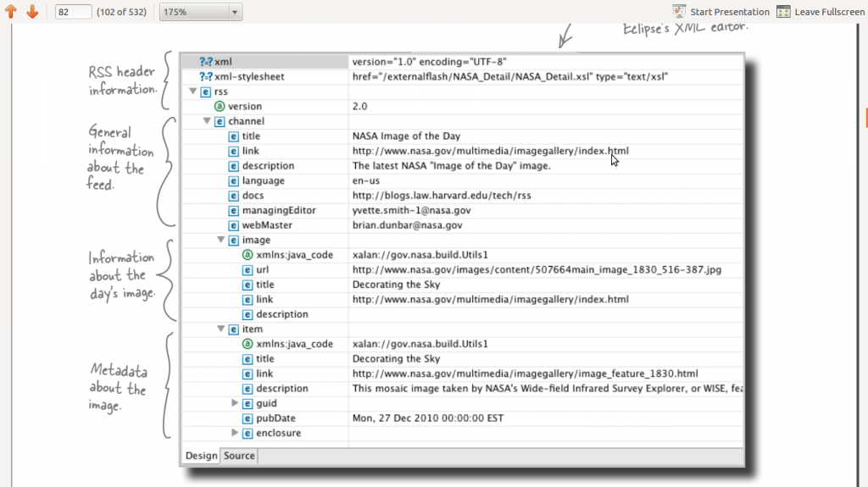Click attribute icon of image's xmlns:java_code
The image size is (868, 487).
pos(248,255)
